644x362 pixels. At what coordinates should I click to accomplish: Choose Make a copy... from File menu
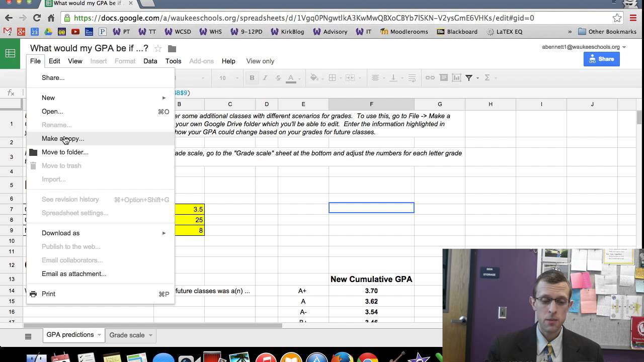100,139
